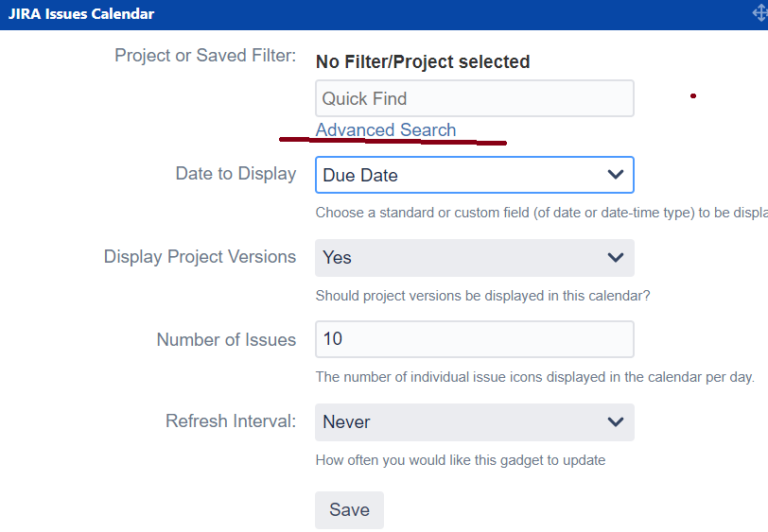Click the 'Display Project Versions' label
768x532 pixels.
(x=200, y=256)
